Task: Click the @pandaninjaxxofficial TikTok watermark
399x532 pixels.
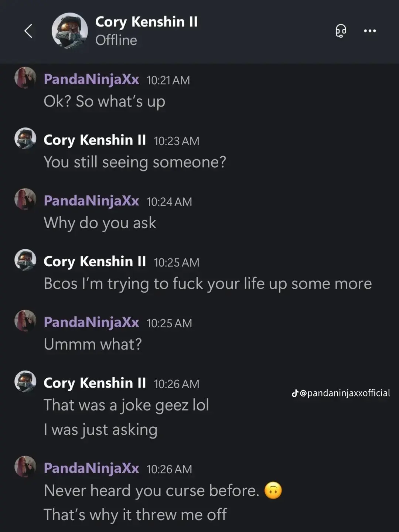Action: [339, 393]
